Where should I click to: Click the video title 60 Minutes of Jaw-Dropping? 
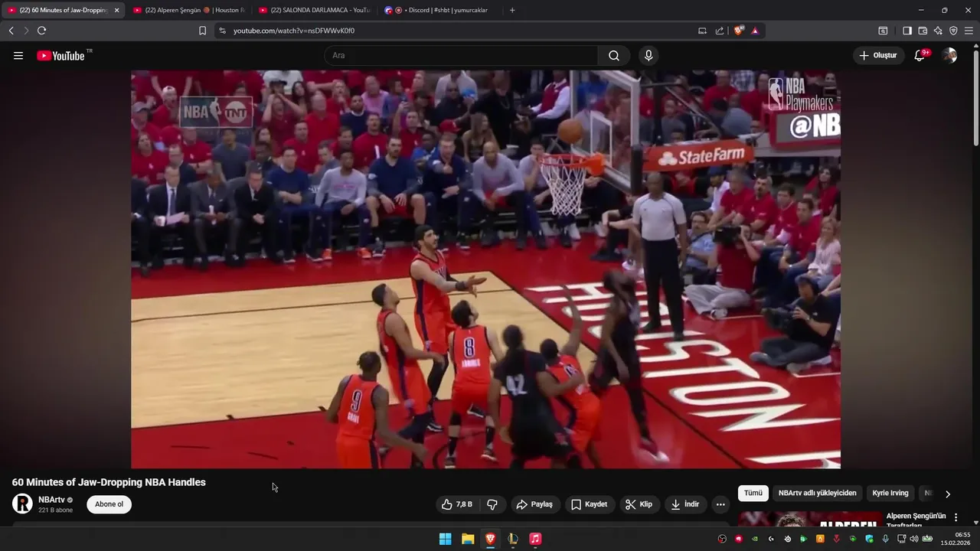[x=109, y=482]
